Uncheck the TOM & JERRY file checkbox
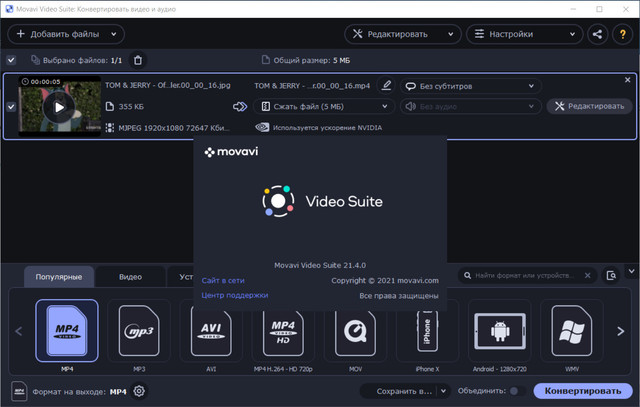Viewport: 640px width, 407px height. [x=11, y=106]
